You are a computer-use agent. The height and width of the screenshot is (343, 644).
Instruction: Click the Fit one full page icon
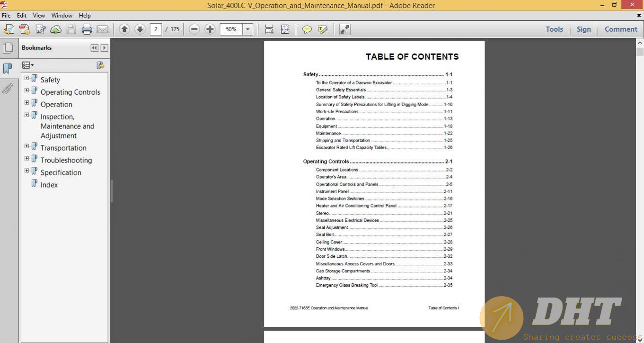click(285, 29)
